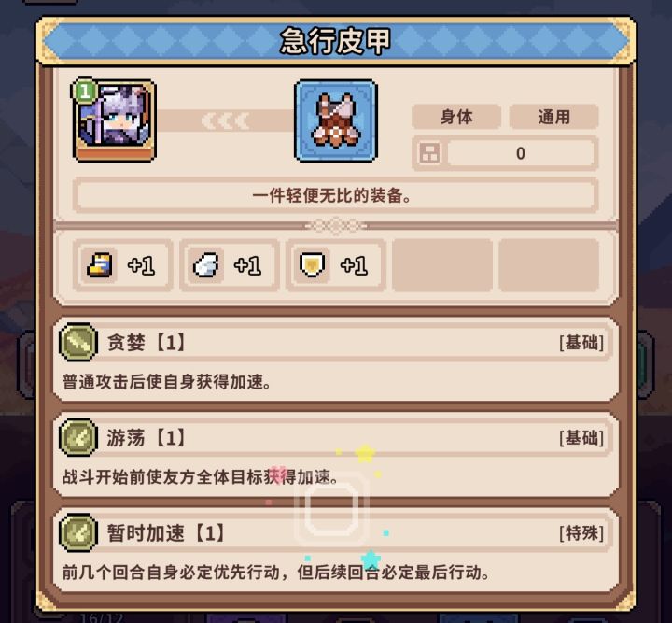Select the 急行皮甲 armor item icon
The image size is (672, 623).
click(336, 120)
